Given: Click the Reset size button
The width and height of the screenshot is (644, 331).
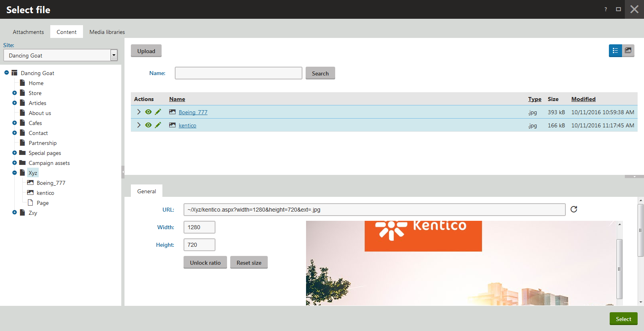Looking at the screenshot, I should pos(249,263).
